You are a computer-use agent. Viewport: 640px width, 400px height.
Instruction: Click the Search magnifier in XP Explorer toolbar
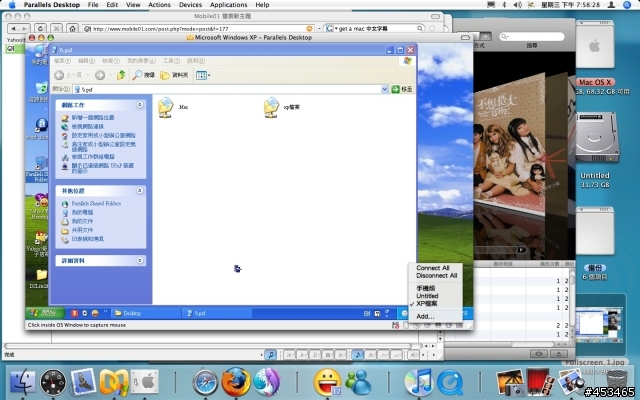click(x=144, y=75)
